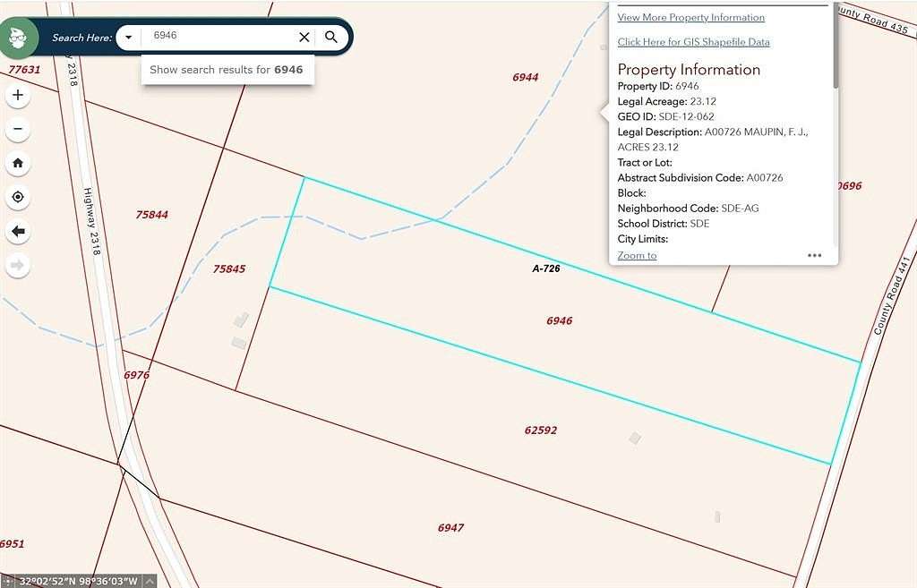Zoom in using the plus button

(x=18, y=95)
